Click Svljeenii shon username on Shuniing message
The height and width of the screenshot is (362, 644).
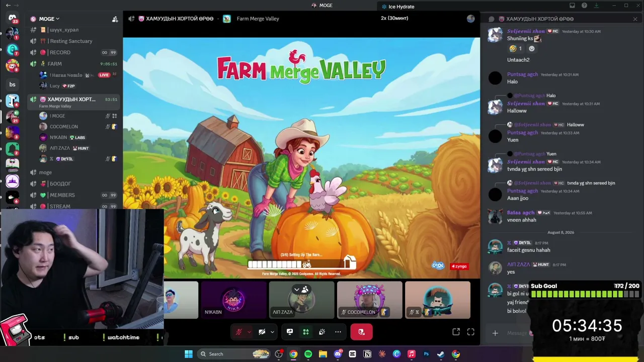point(526,31)
